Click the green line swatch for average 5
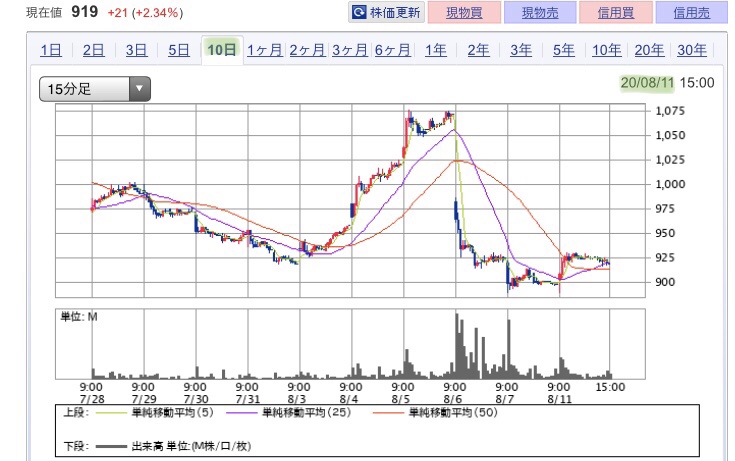This screenshot has width=735, height=461. tap(111, 413)
